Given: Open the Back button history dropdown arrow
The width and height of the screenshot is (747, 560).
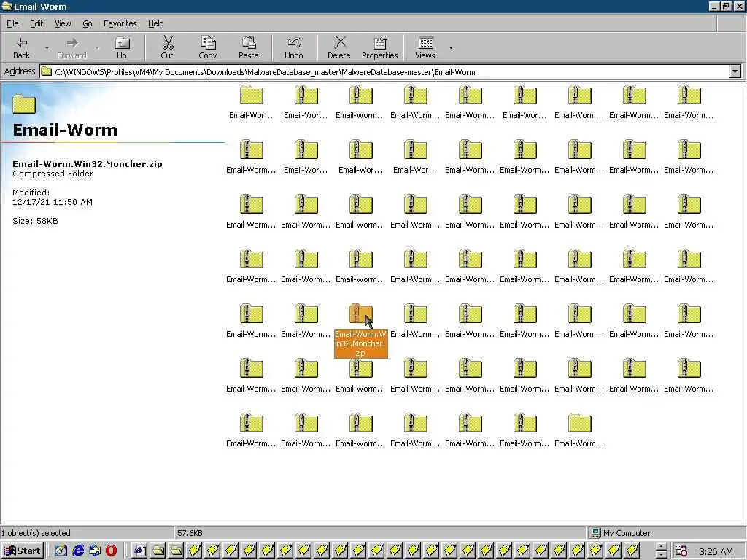Looking at the screenshot, I should point(47,47).
